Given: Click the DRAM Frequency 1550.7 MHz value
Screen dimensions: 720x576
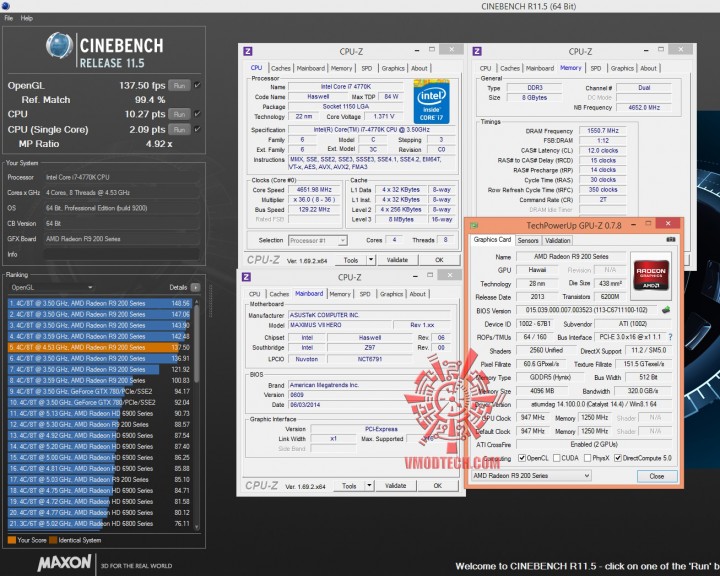Looking at the screenshot, I should [x=602, y=130].
